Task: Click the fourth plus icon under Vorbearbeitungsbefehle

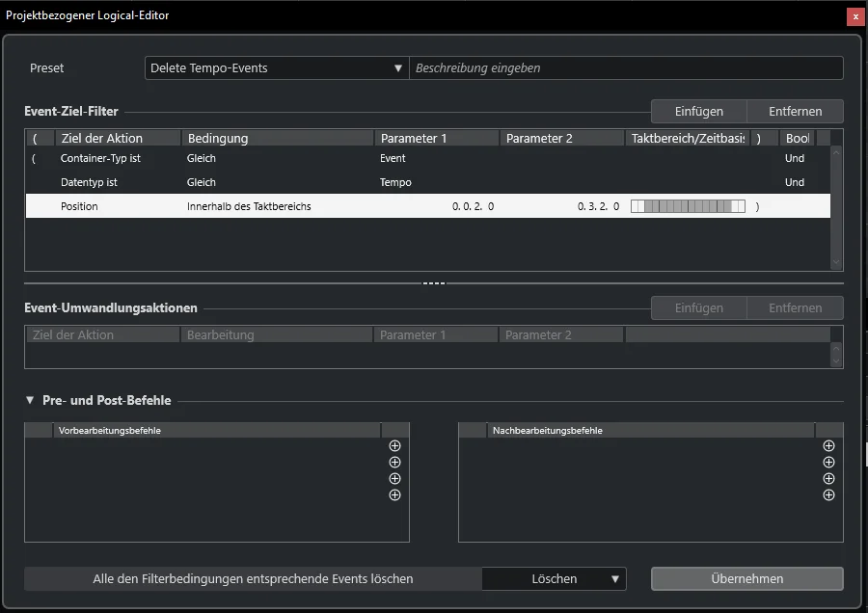Action: point(394,495)
